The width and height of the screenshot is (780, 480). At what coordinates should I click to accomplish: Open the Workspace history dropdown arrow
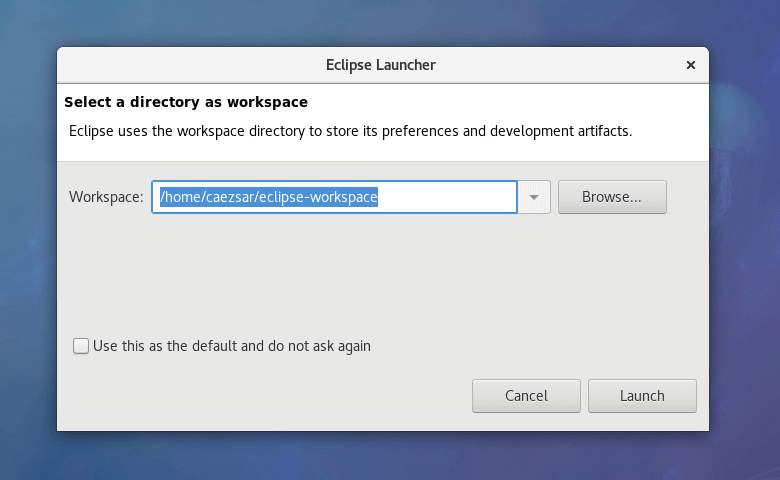534,197
